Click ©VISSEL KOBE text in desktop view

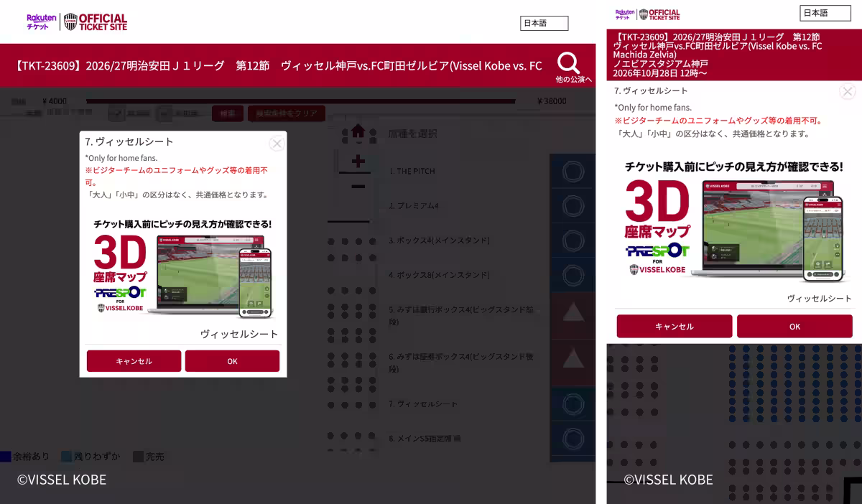click(62, 480)
